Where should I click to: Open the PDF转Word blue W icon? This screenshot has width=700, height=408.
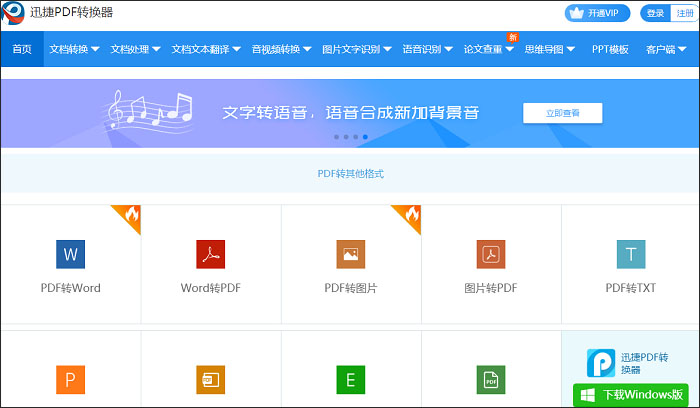coord(71,254)
